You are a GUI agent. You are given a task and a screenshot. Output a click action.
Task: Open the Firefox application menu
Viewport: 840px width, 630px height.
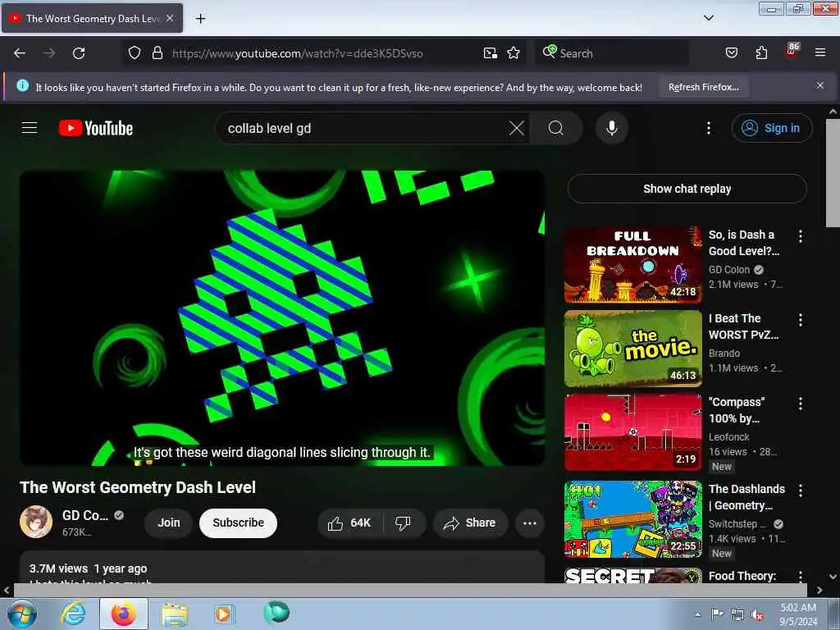(x=819, y=53)
